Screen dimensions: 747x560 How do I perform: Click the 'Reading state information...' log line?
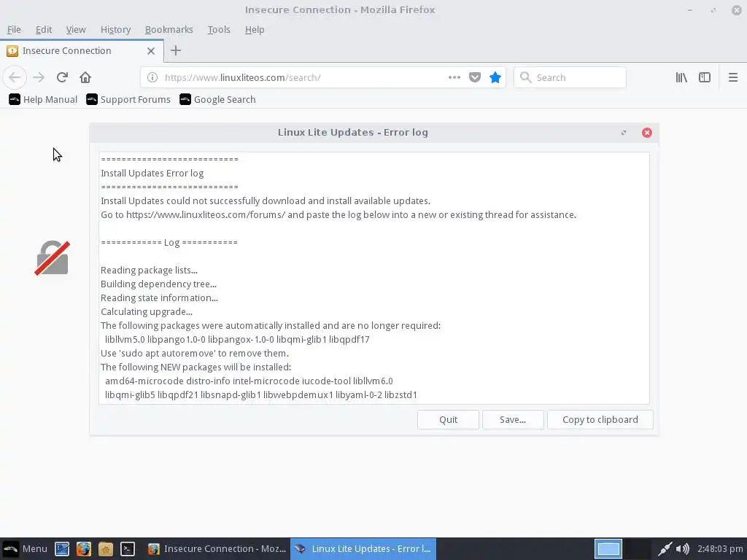(x=159, y=297)
